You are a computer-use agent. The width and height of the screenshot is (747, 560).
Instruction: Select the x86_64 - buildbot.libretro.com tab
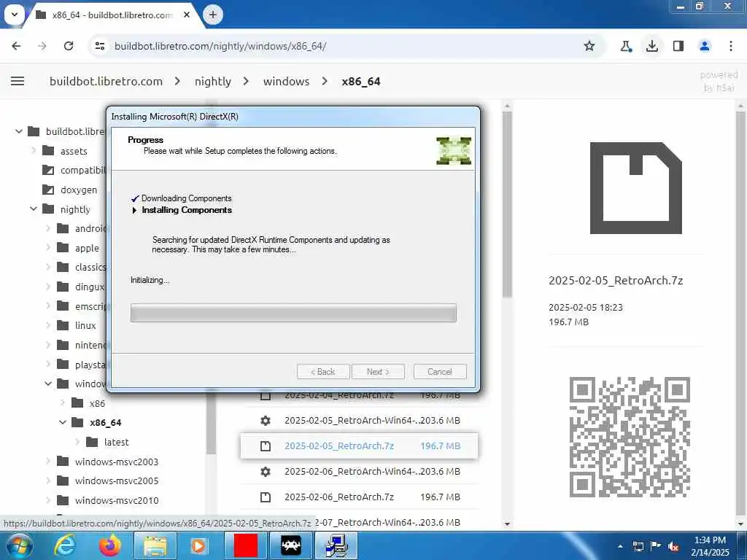coord(112,15)
